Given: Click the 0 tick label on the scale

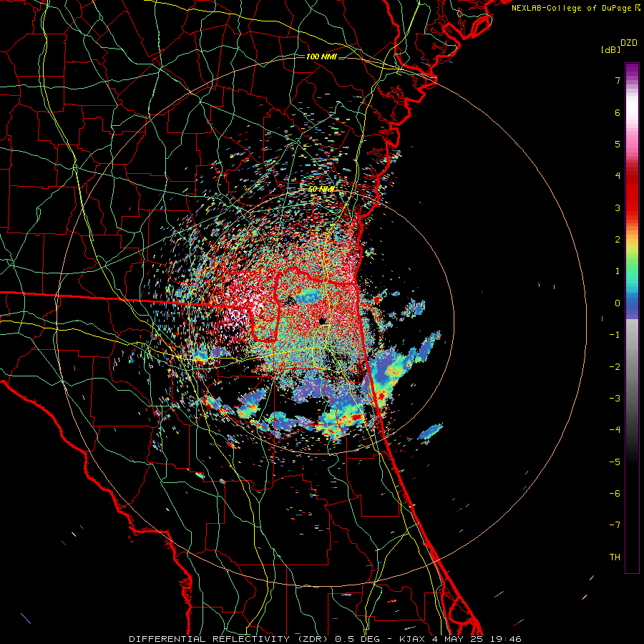Looking at the screenshot, I should click(x=618, y=303).
